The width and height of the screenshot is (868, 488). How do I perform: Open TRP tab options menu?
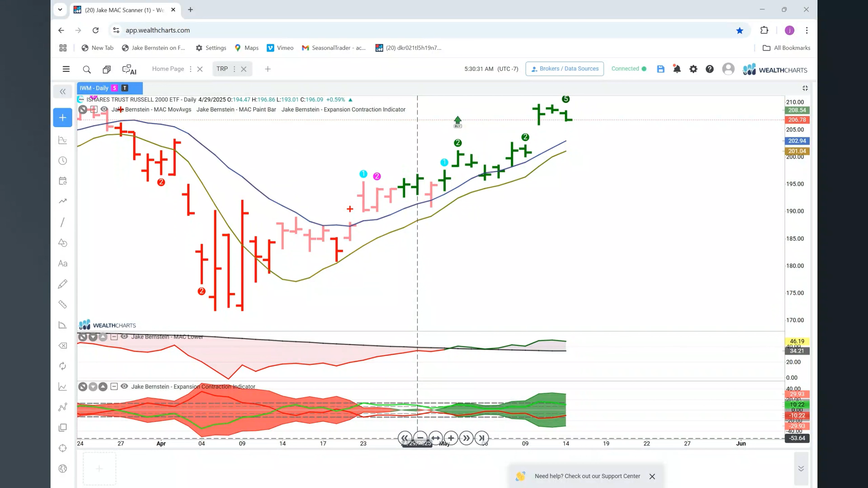tap(234, 69)
